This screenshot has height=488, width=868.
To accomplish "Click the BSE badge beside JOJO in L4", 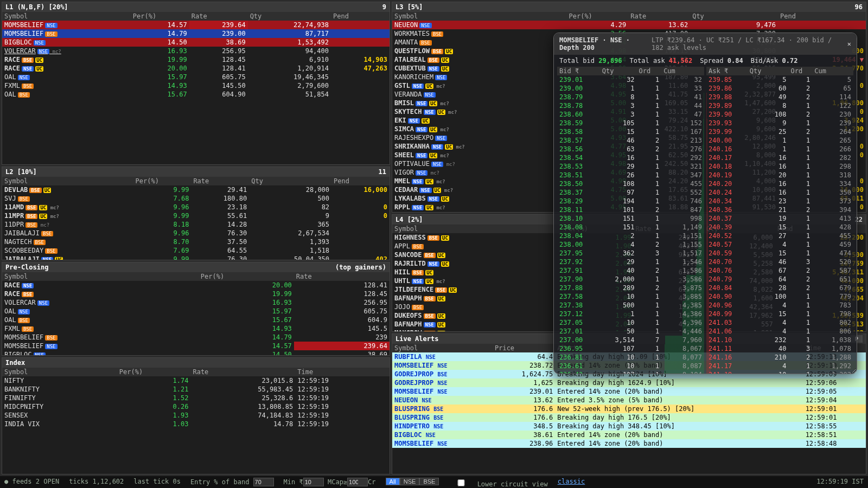I will click(418, 307).
